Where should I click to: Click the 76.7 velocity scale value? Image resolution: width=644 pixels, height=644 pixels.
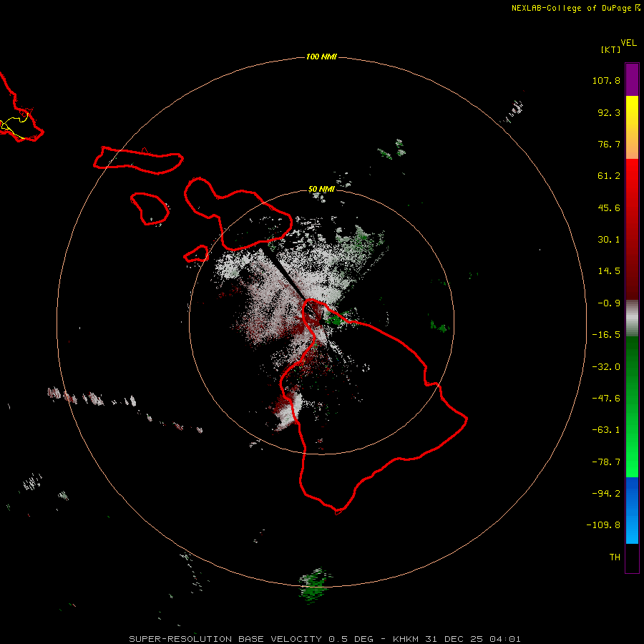pos(609,144)
